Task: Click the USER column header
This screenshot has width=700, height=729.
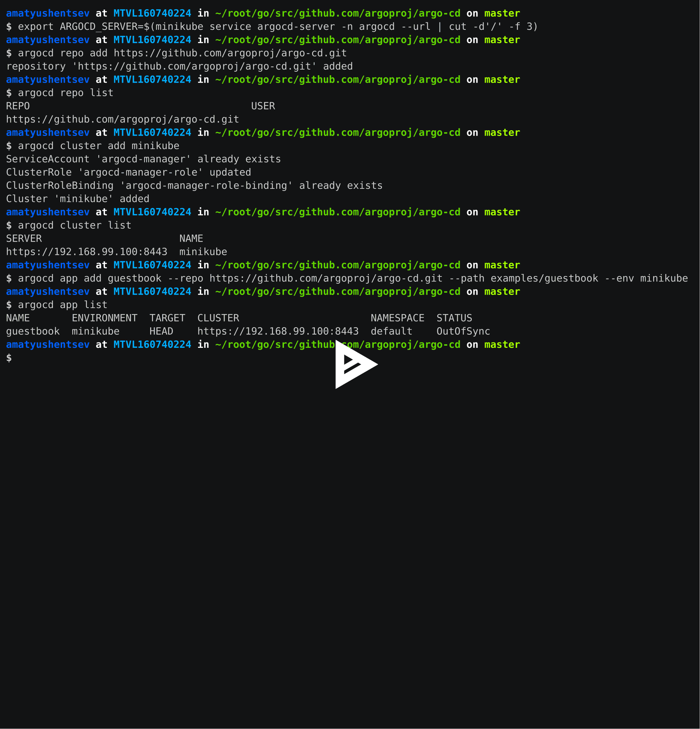Action: 263,106
